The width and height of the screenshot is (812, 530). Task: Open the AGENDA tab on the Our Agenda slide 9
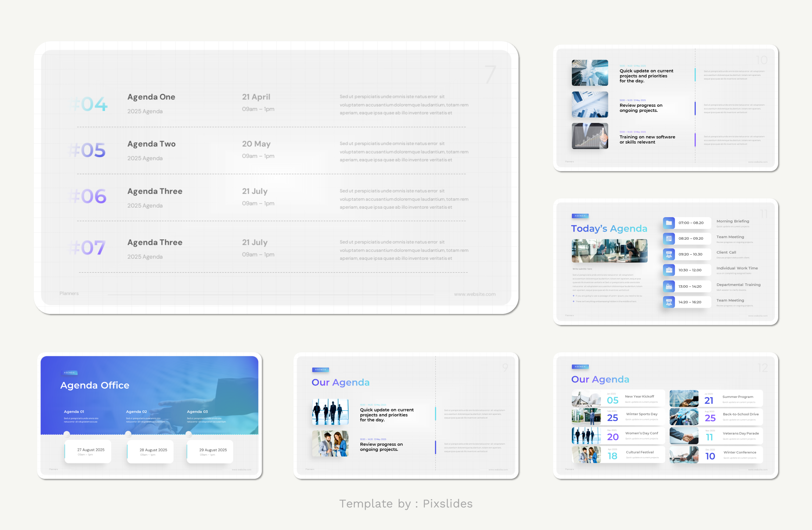point(321,370)
